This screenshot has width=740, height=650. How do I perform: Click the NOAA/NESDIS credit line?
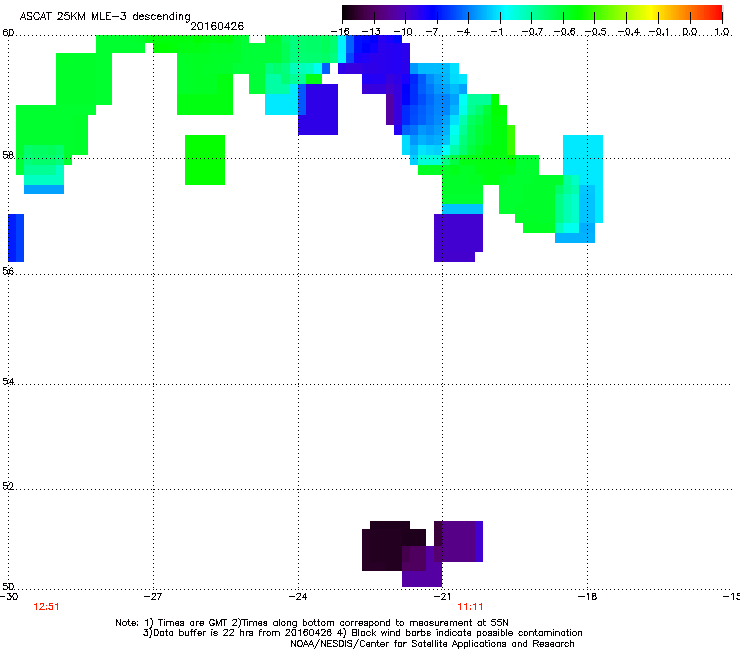tap(432, 644)
